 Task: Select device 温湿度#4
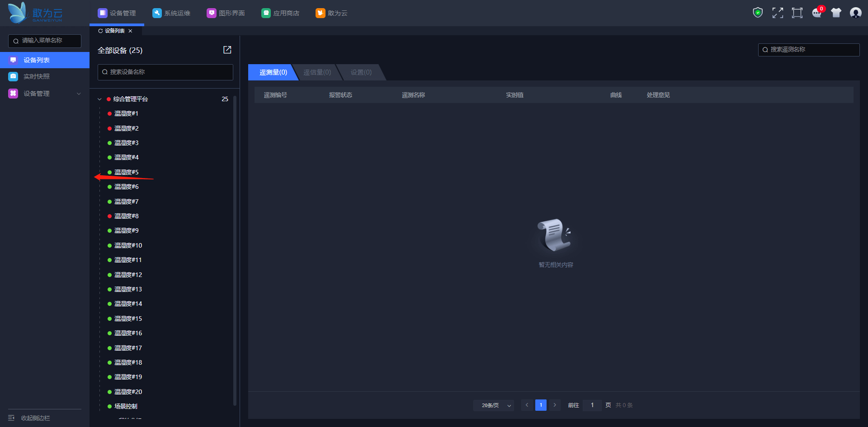click(x=126, y=157)
